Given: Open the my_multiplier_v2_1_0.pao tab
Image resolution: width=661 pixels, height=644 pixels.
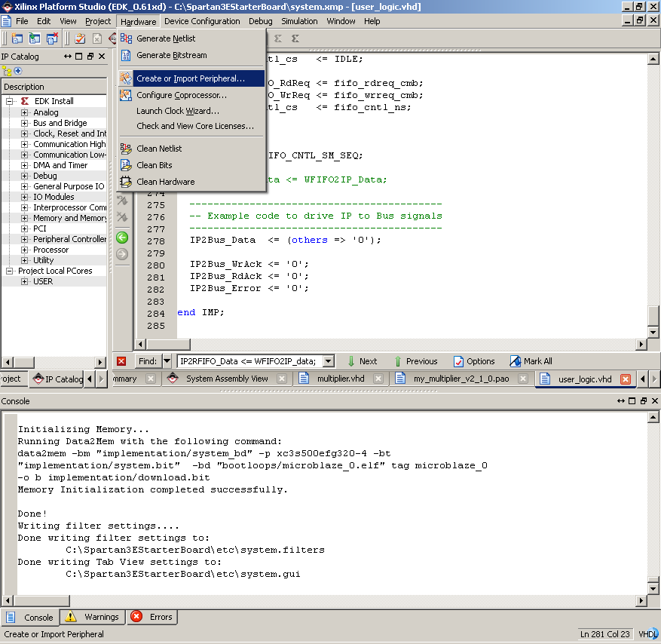Looking at the screenshot, I should pos(461,379).
